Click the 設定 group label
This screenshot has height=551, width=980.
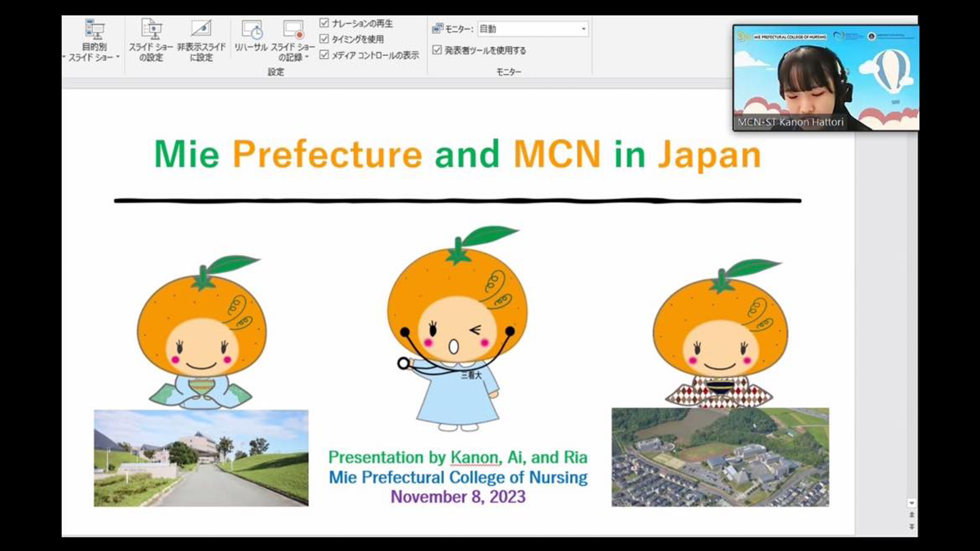click(x=276, y=72)
